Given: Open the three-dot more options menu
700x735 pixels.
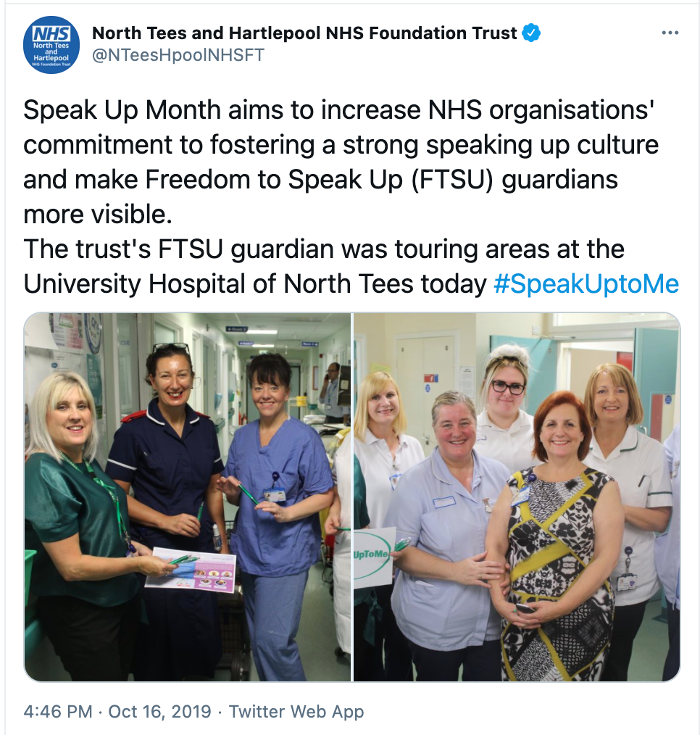Looking at the screenshot, I should [x=670, y=33].
